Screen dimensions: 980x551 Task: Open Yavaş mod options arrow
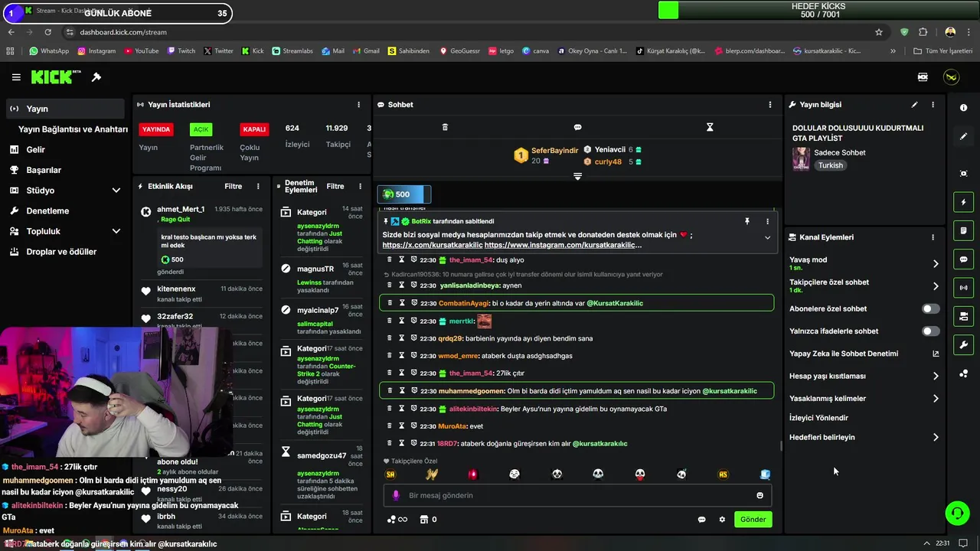click(x=936, y=264)
